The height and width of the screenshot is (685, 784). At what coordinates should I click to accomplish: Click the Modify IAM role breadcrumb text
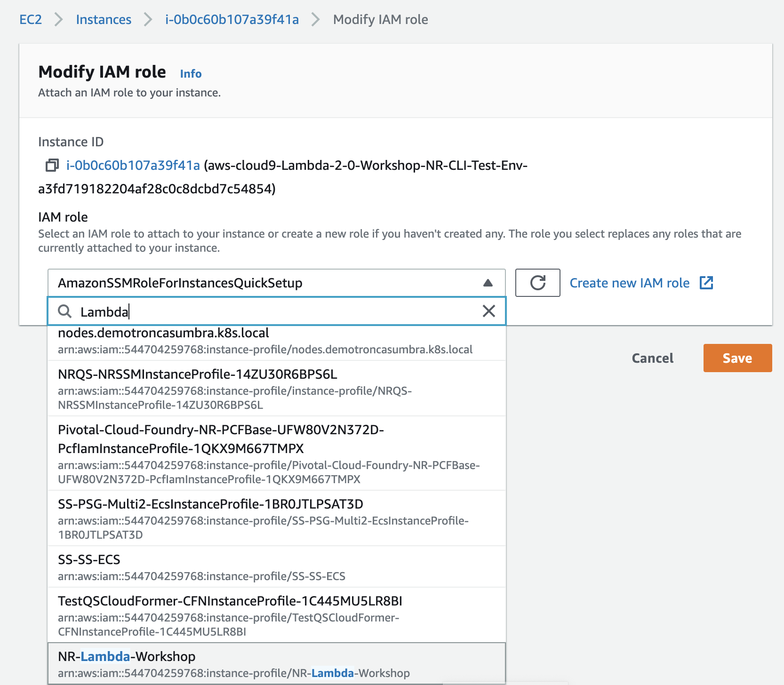pyautogui.click(x=380, y=19)
